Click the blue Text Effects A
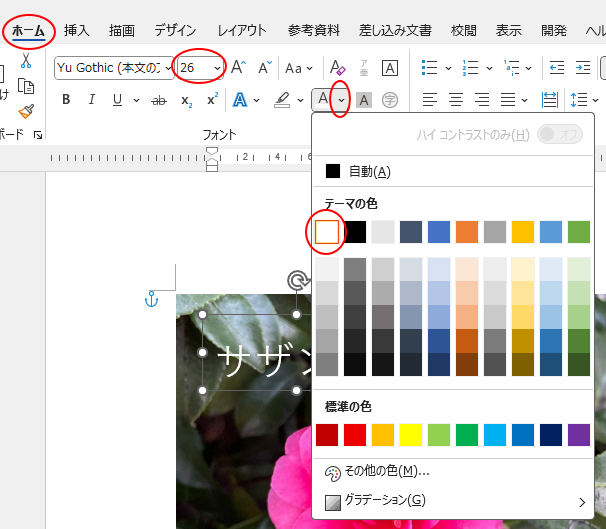This screenshot has height=529, width=606. click(x=240, y=100)
